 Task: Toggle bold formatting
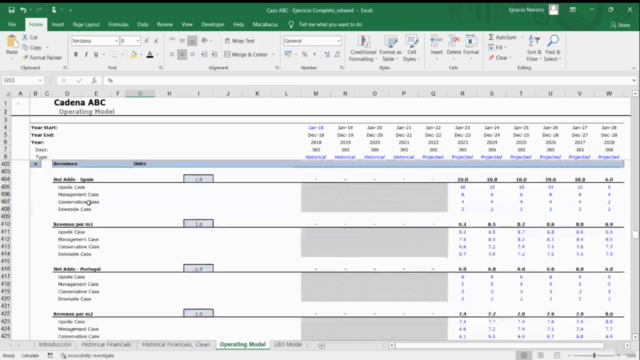click(76, 54)
